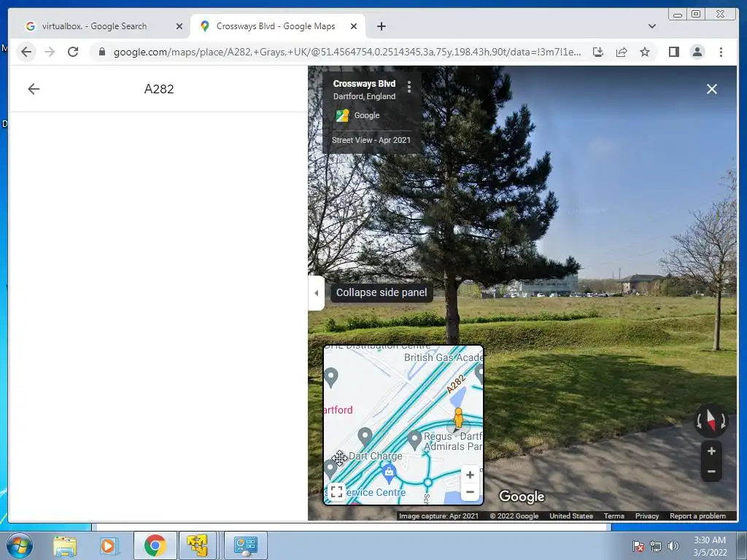Click the install app icon in address bar
This screenshot has height=560, width=747.
click(598, 52)
